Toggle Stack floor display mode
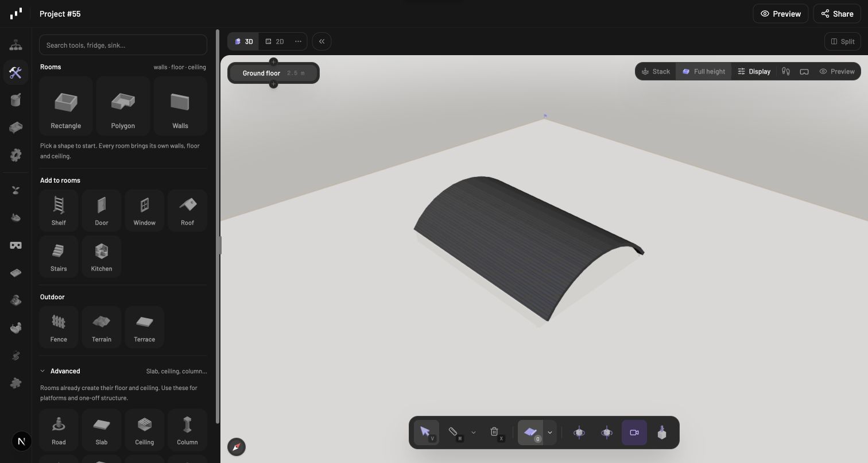This screenshot has width=868, height=463. pyautogui.click(x=656, y=72)
